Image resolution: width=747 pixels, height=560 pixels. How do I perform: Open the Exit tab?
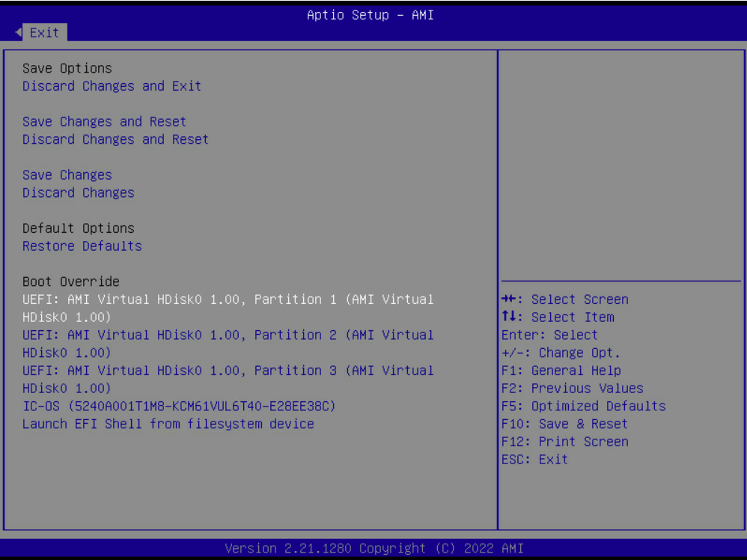tap(44, 33)
